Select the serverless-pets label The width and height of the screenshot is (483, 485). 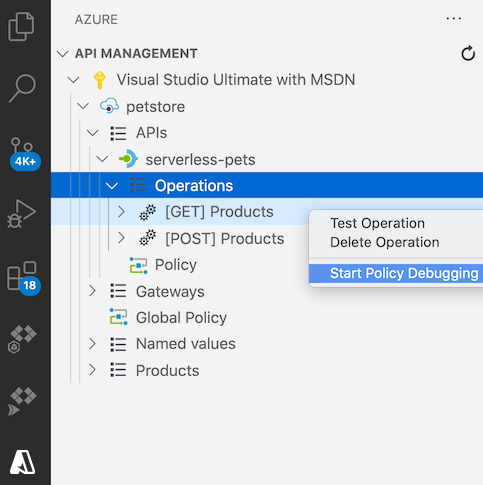[x=200, y=160]
